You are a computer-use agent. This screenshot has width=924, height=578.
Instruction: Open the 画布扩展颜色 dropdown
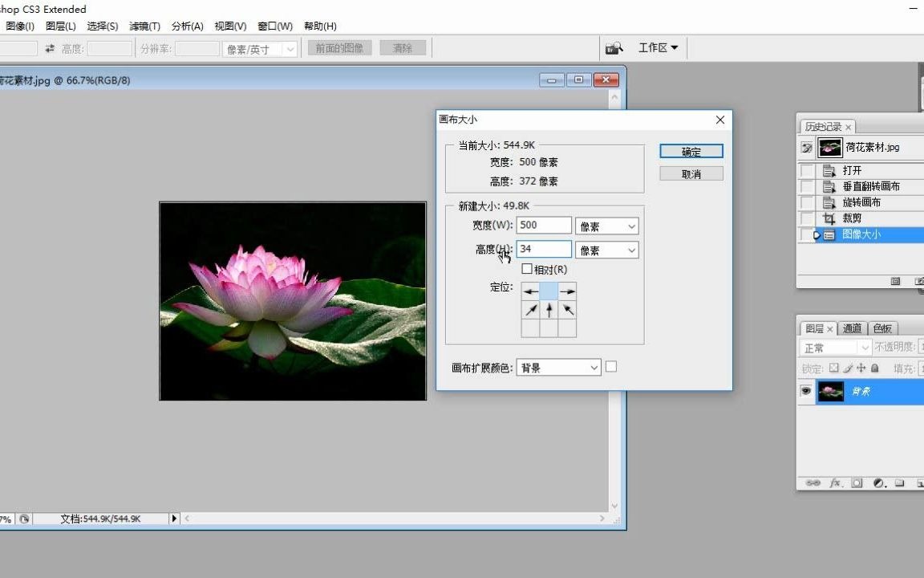[x=558, y=367]
